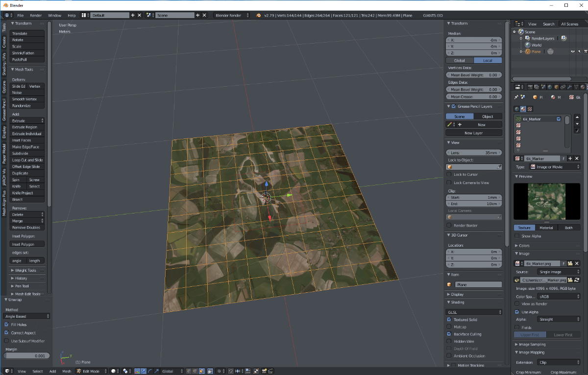The image size is (588, 375).
Task: Switch to the Shading / UVs tab
Action: pyautogui.click(x=4, y=64)
